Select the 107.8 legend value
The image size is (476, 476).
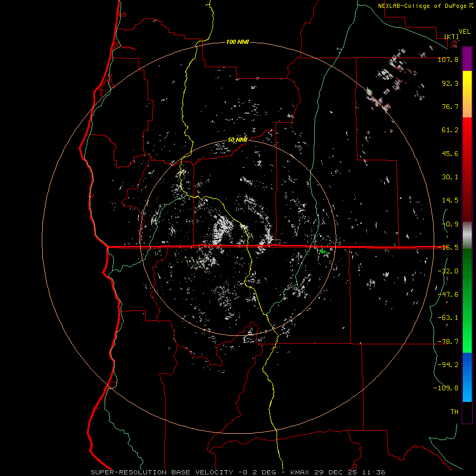(448, 59)
